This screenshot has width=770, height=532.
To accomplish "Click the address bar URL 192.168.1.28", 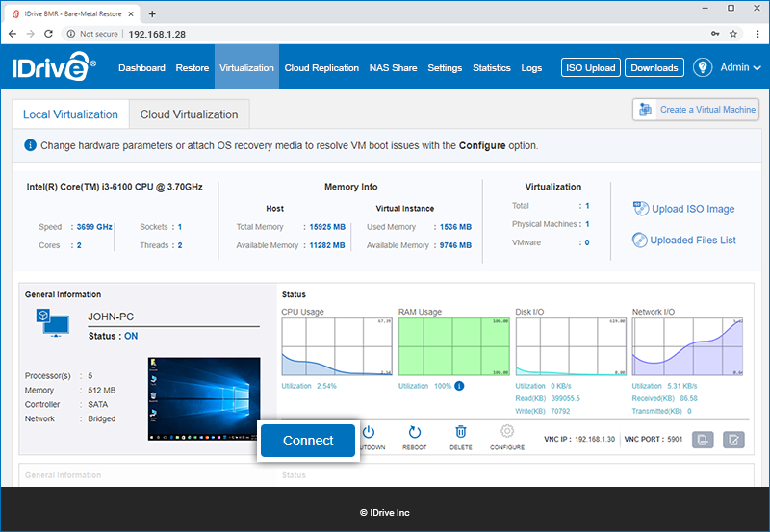I will (157, 34).
